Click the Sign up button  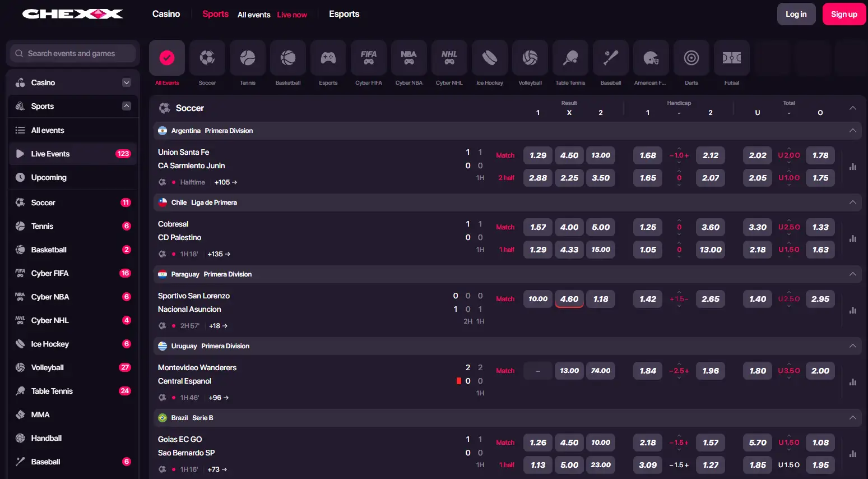pyautogui.click(x=844, y=14)
